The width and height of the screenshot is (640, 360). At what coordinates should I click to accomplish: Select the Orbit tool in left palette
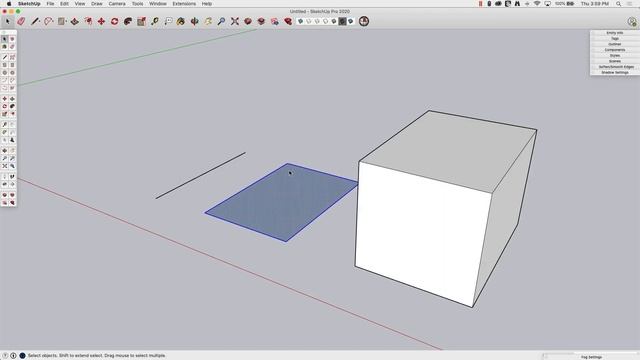4,151
